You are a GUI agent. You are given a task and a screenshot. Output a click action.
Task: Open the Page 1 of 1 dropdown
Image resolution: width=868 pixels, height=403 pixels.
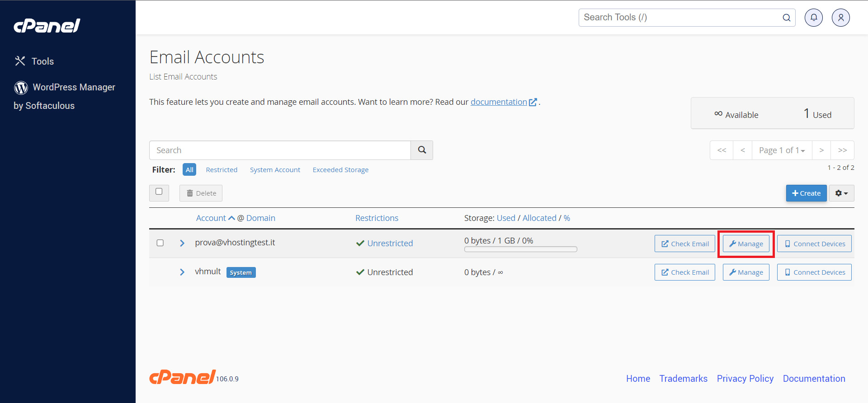click(x=782, y=150)
